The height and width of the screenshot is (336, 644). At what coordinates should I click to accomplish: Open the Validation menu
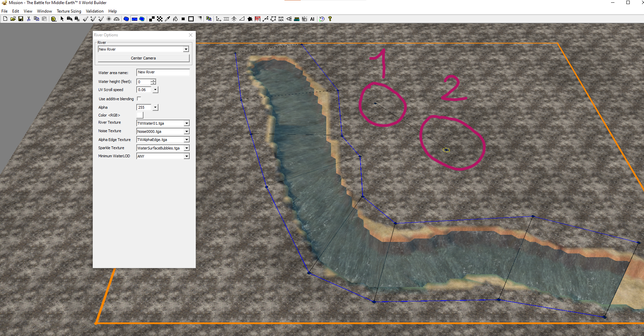(x=95, y=11)
